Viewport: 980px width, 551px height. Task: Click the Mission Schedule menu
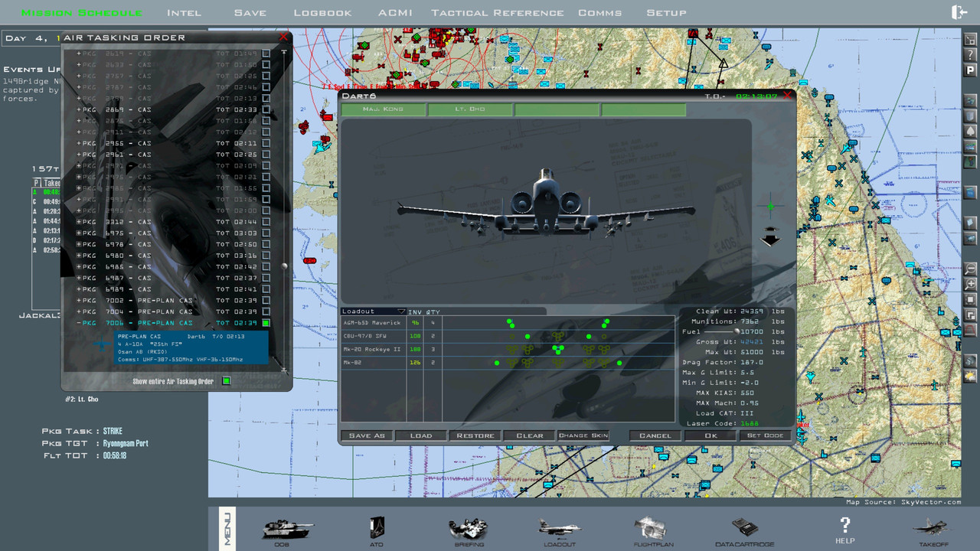pos(81,13)
